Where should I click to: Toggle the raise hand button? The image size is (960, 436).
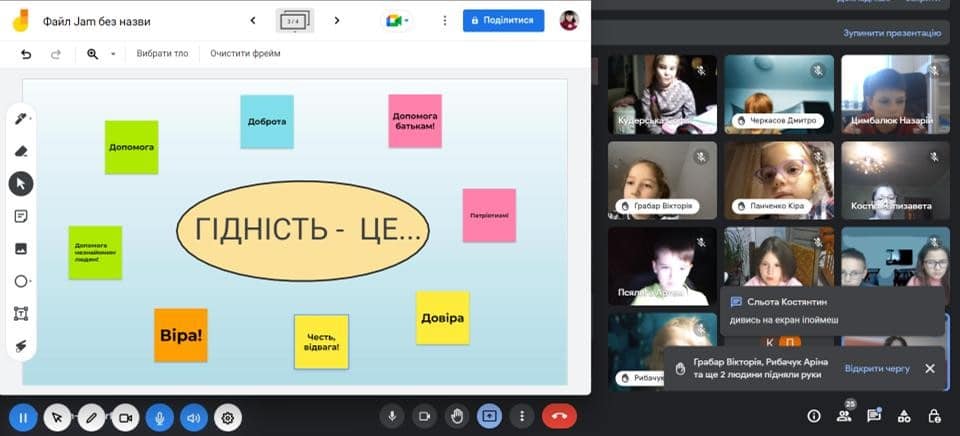pos(457,416)
